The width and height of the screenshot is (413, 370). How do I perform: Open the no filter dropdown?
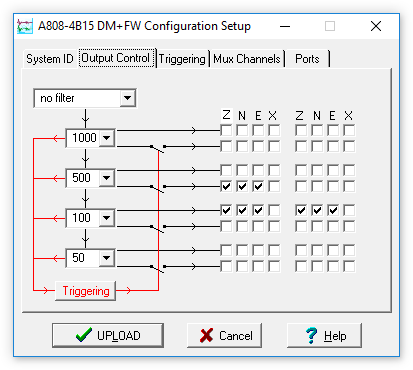pyautogui.click(x=127, y=98)
